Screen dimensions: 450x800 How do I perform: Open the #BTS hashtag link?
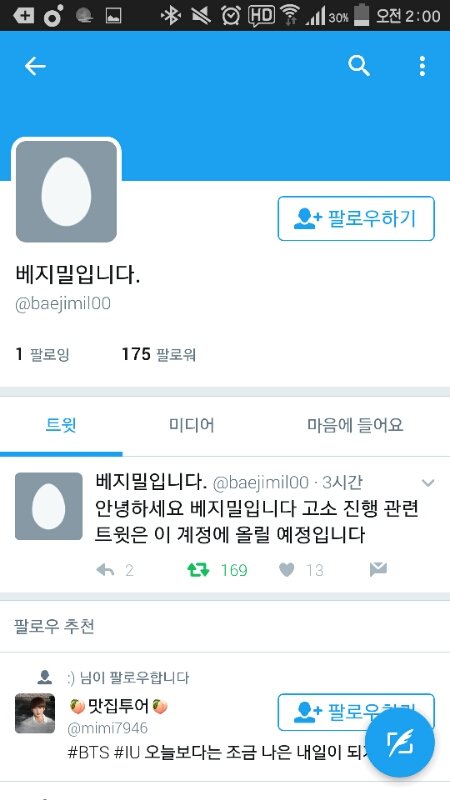[x=88, y=753]
